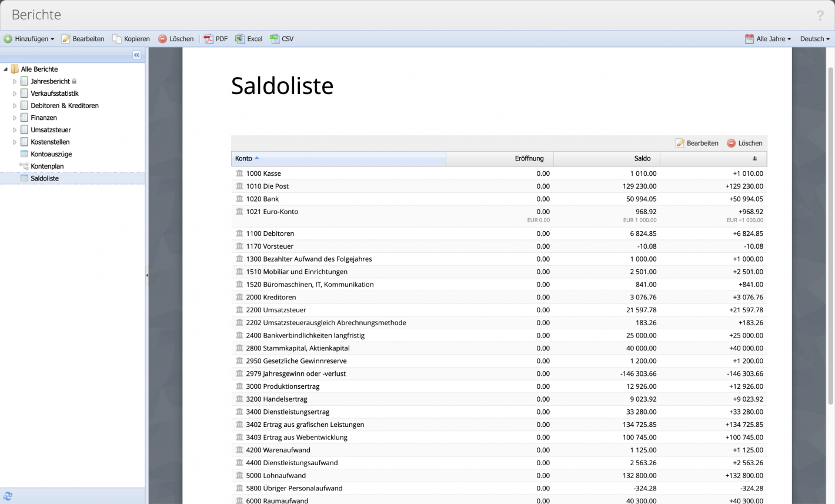The width and height of the screenshot is (835, 504).
Task: Click the bank icon next to 1000 Kasse
Action: tap(239, 173)
